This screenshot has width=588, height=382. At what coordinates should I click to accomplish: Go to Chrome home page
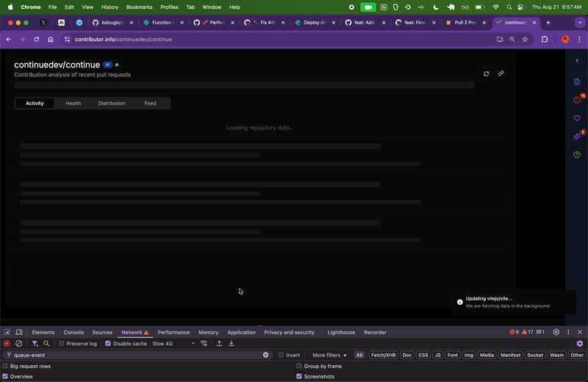50,40
